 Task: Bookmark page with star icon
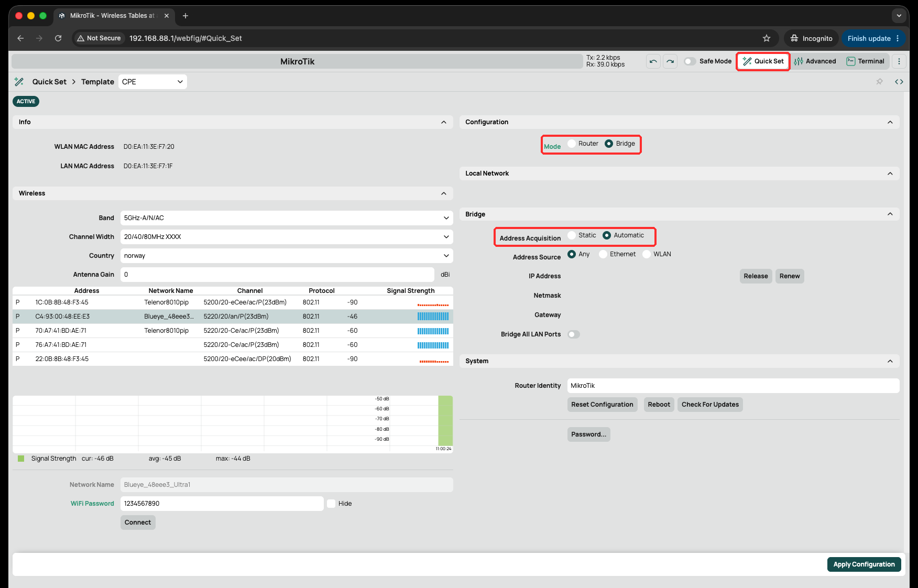(x=767, y=38)
